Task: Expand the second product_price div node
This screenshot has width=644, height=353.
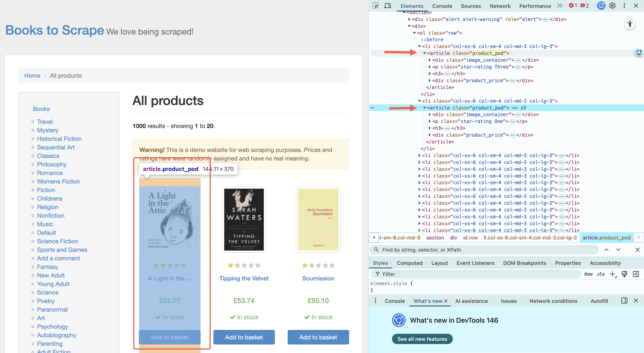Action: pyautogui.click(x=430, y=135)
